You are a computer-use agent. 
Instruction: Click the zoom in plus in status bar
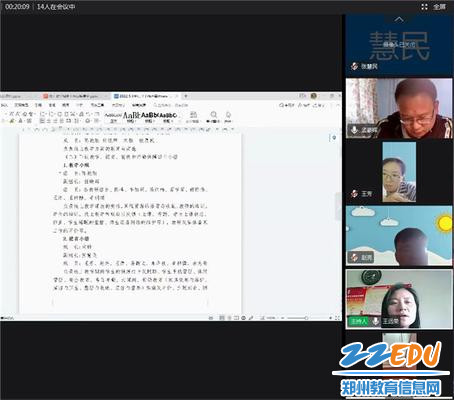331,318
